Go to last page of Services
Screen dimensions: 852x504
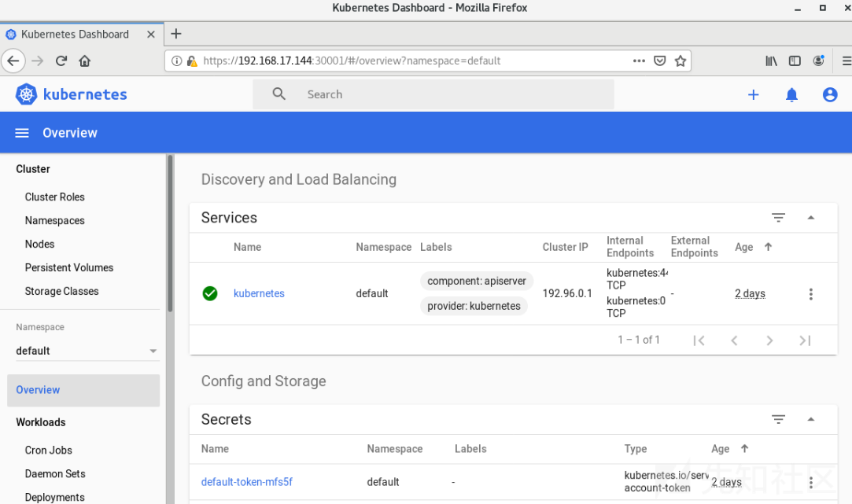point(805,340)
